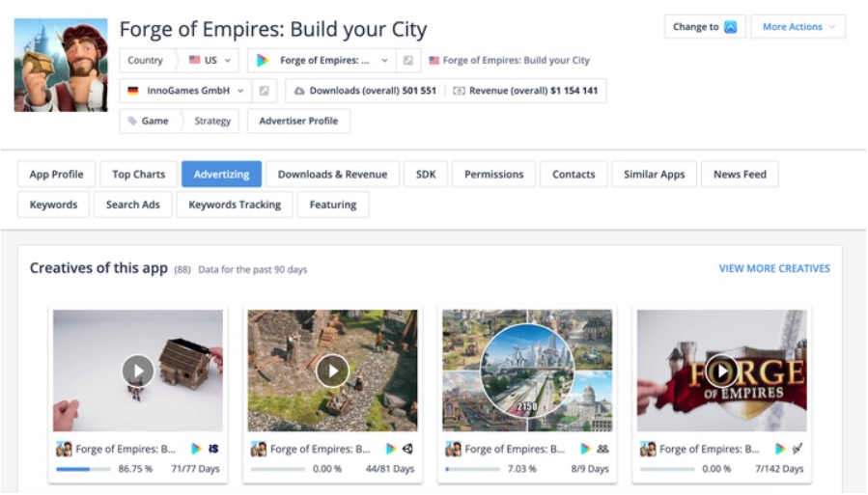Switch to the Top Charts tab
Viewport: 868px width, 495px height.
click(138, 175)
